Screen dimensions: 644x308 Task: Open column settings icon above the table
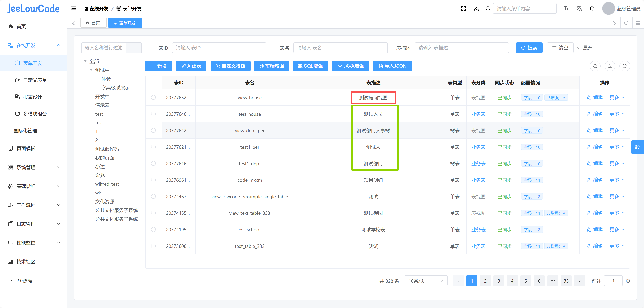pyautogui.click(x=610, y=66)
